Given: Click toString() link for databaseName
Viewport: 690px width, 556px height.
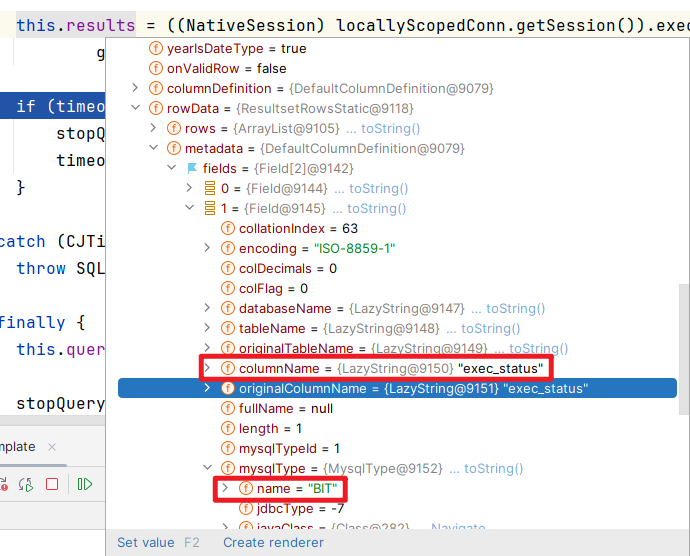Looking at the screenshot, I should [516, 309].
